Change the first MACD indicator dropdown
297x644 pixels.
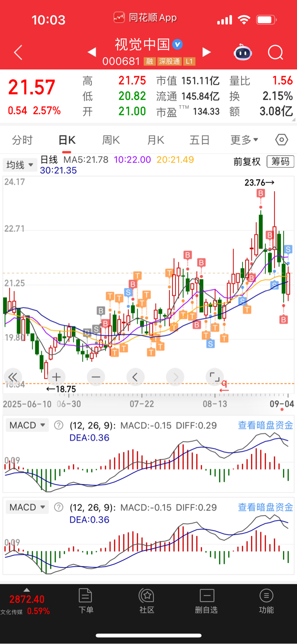27,425
